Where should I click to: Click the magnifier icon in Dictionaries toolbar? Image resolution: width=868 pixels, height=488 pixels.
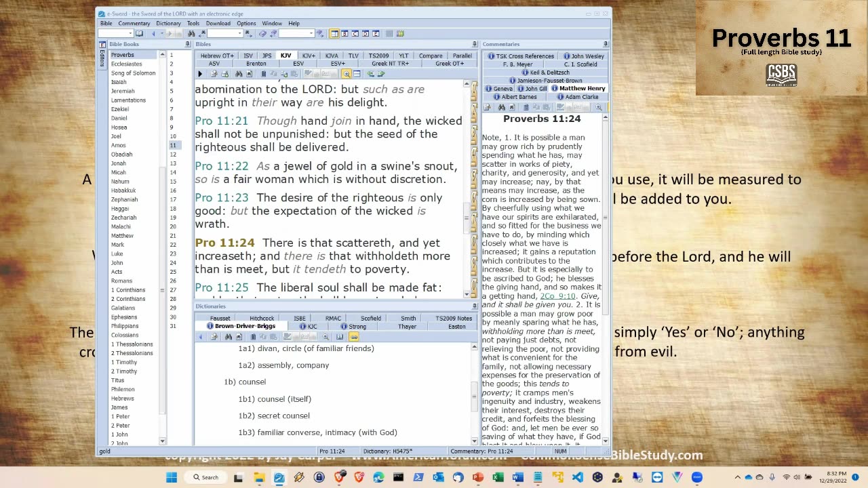[325, 337]
